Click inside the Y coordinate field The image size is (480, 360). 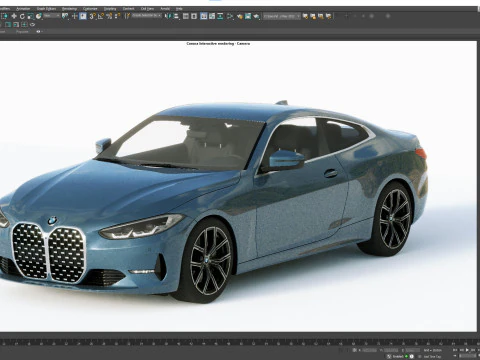(391, 350)
